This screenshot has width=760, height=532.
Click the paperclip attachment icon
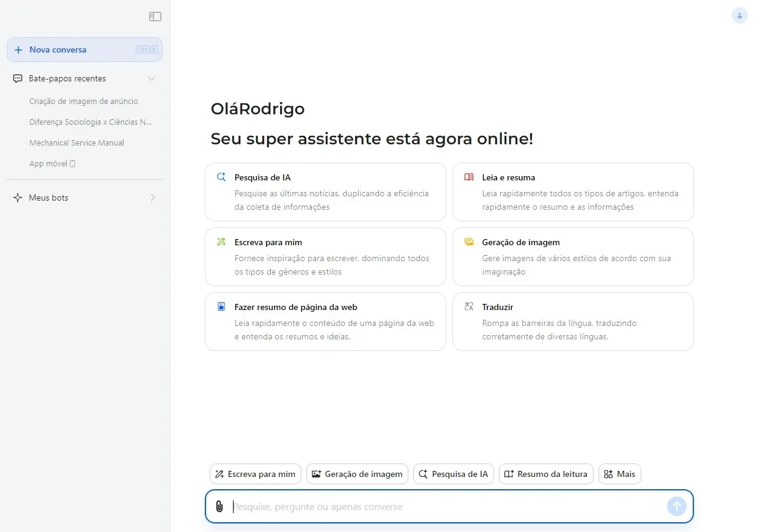[x=219, y=506]
